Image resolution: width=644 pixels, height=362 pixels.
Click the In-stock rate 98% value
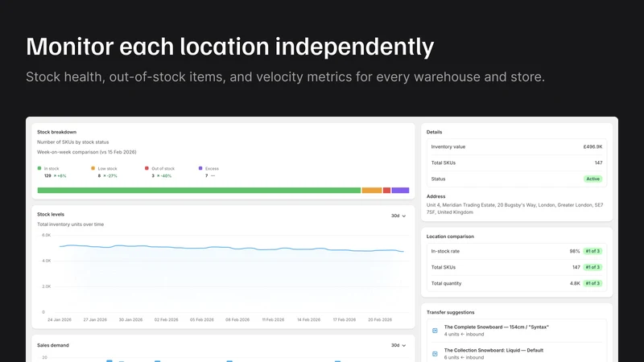575,251
